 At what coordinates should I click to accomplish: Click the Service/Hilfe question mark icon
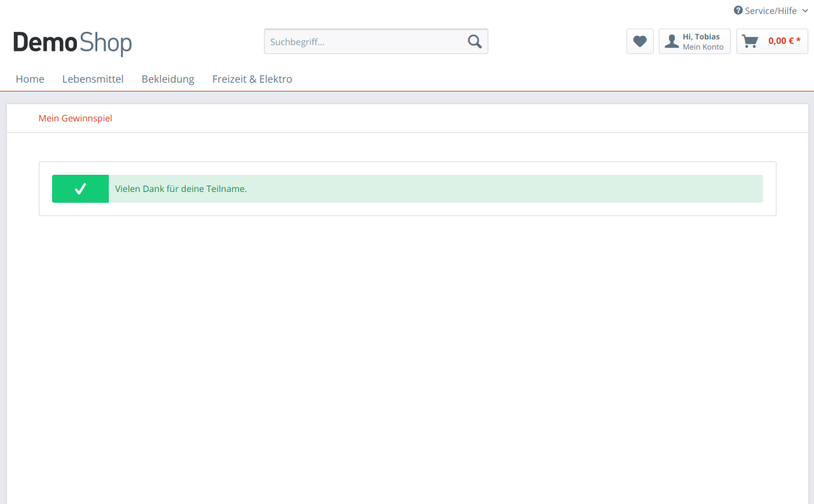[738, 10]
